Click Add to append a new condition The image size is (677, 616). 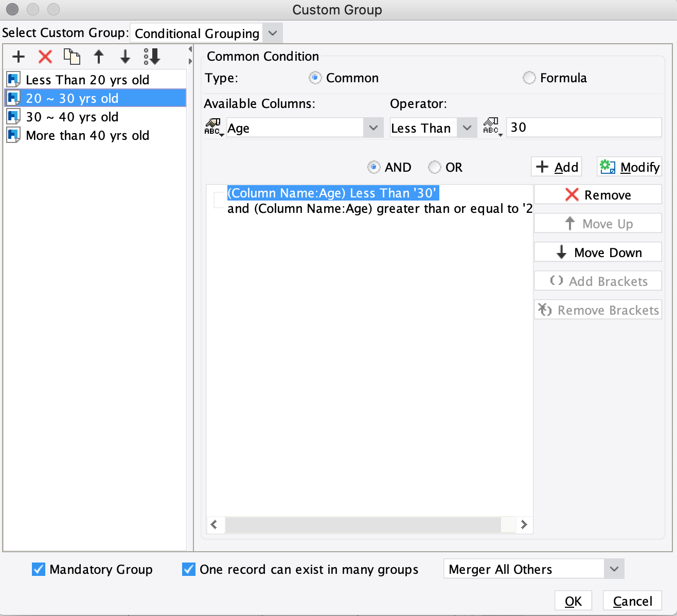click(x=556, y=167)
